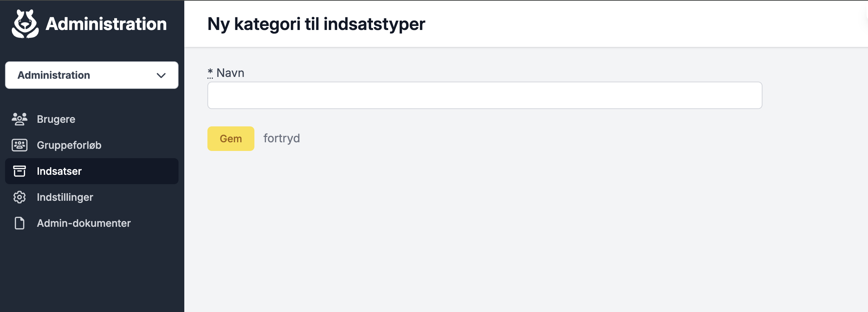The width and height of the screenshot is (868, 312).
Task: Click the yellow Gem save button
Action: click(x=231, y=139)
